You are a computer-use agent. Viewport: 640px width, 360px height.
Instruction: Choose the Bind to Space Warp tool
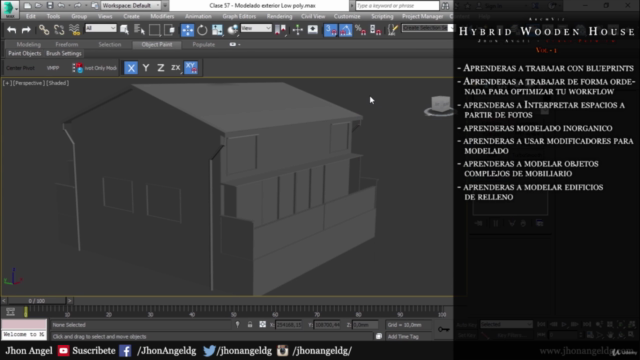point(74,30)
